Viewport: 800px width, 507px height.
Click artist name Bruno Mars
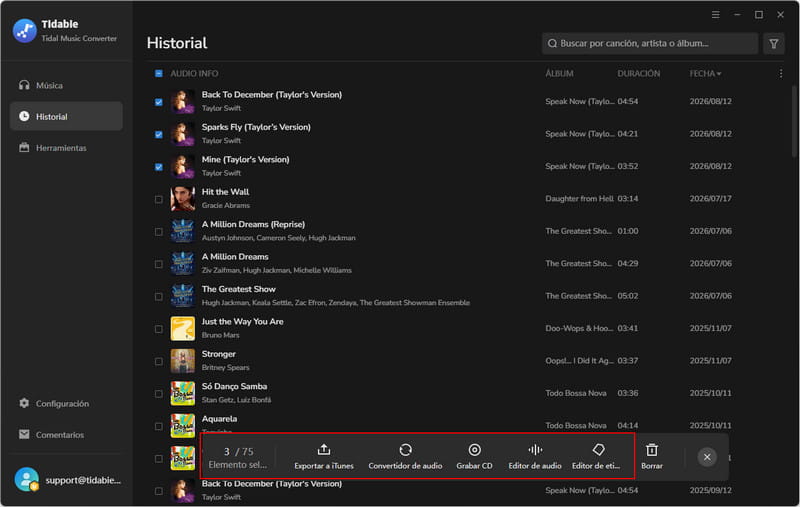[x=220, y=335]
